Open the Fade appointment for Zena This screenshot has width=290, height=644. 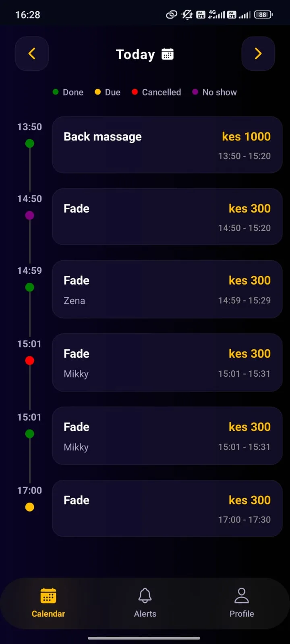pyautogui.click(x=167, y=289)
